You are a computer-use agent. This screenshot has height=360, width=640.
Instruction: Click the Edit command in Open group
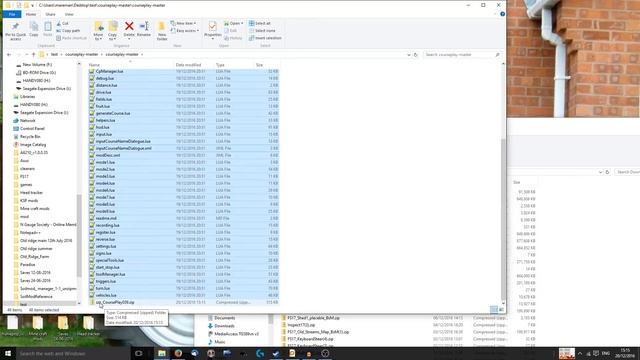tap(230, 31)
